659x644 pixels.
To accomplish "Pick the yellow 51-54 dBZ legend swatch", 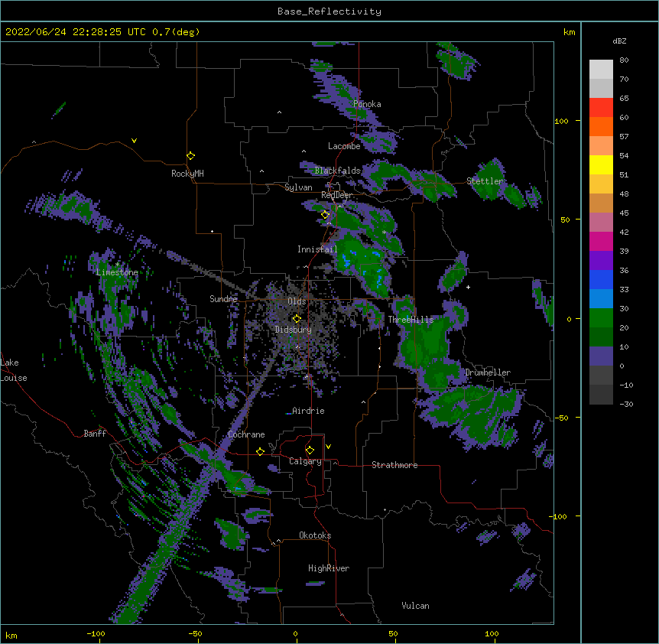I will (x=601, y=164).
